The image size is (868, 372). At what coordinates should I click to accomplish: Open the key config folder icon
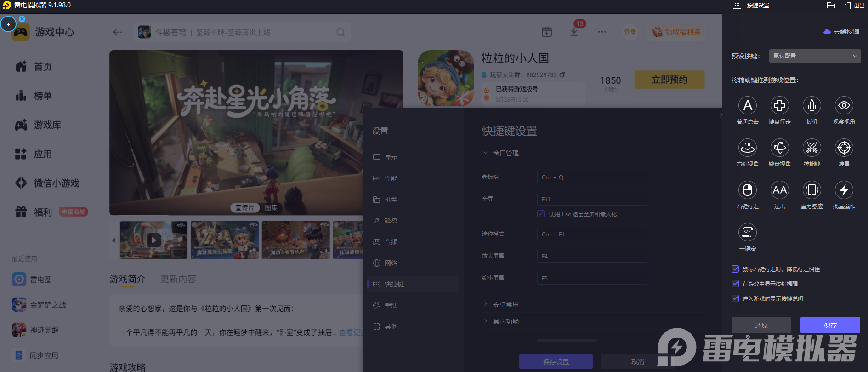click(x=831, y=6)
